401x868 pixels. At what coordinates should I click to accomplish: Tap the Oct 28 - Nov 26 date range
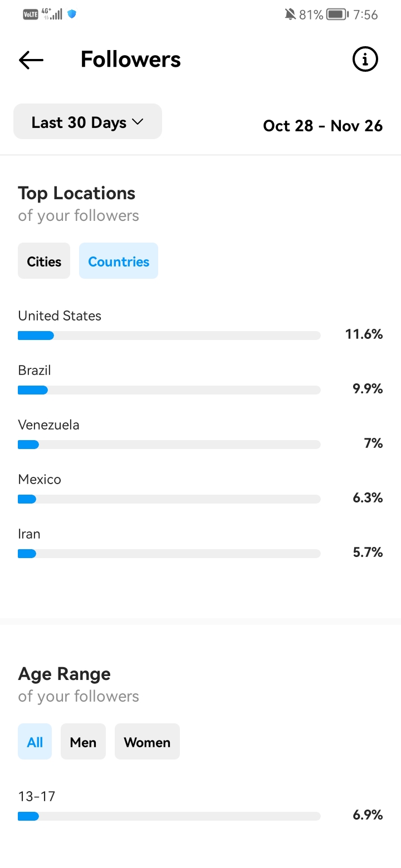coord(323,126)
